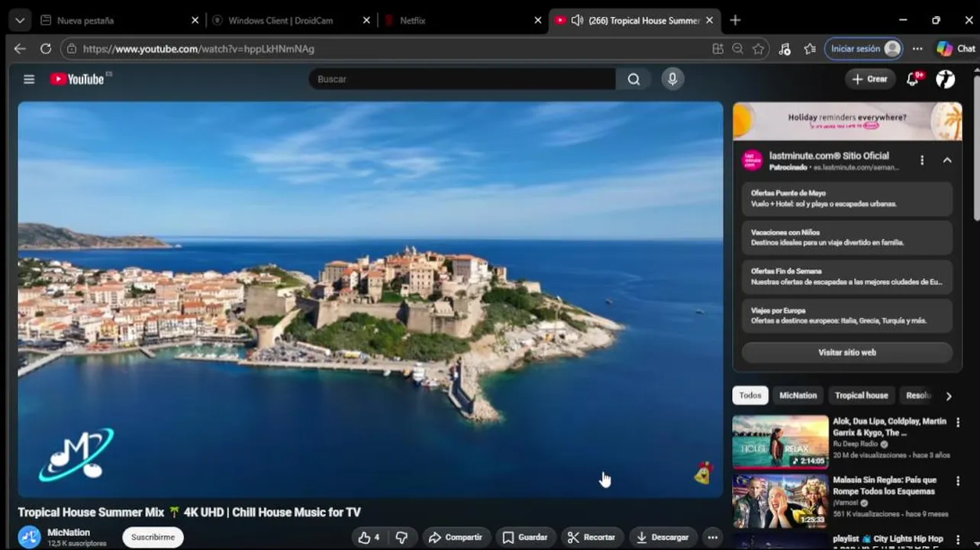The width and height of the screenshot is (980, 550).
Task: Like the video with the thumbs-up button
Action: [x=369, y=537]
